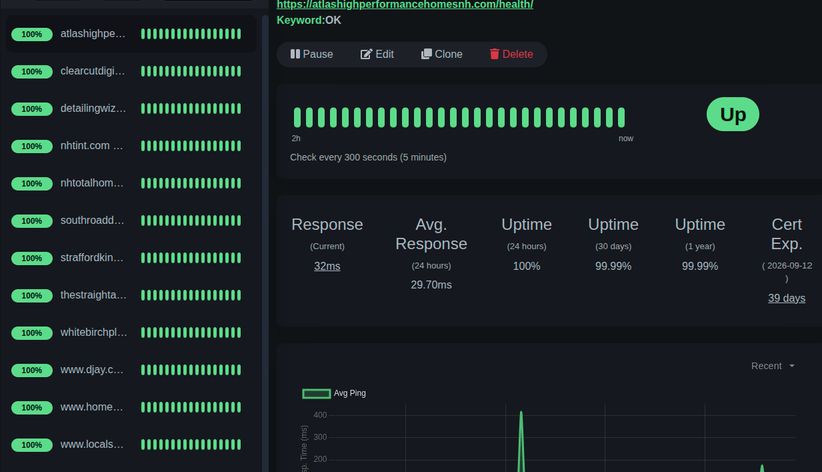Click the 'Check every 300 seconds' text

[368, 157]
